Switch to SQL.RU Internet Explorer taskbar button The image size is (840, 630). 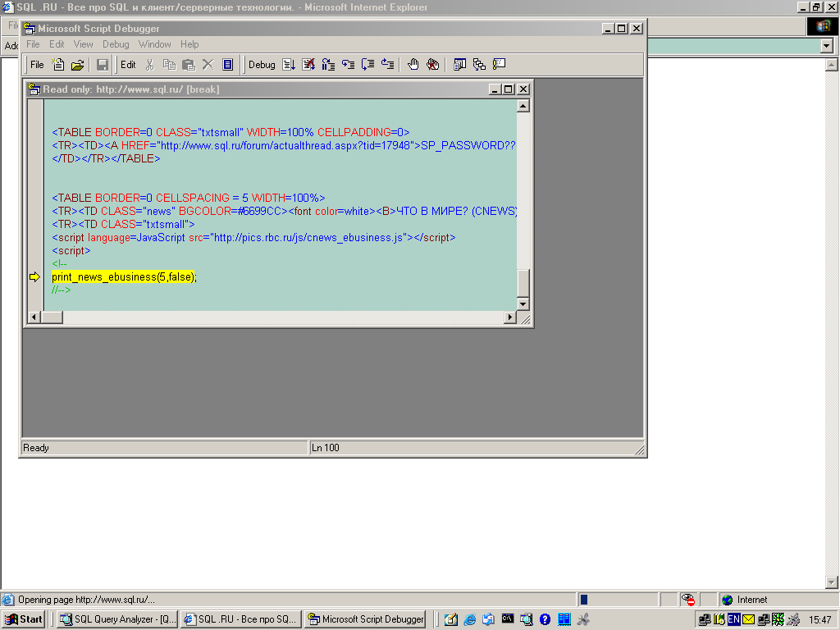click(242, 619)
